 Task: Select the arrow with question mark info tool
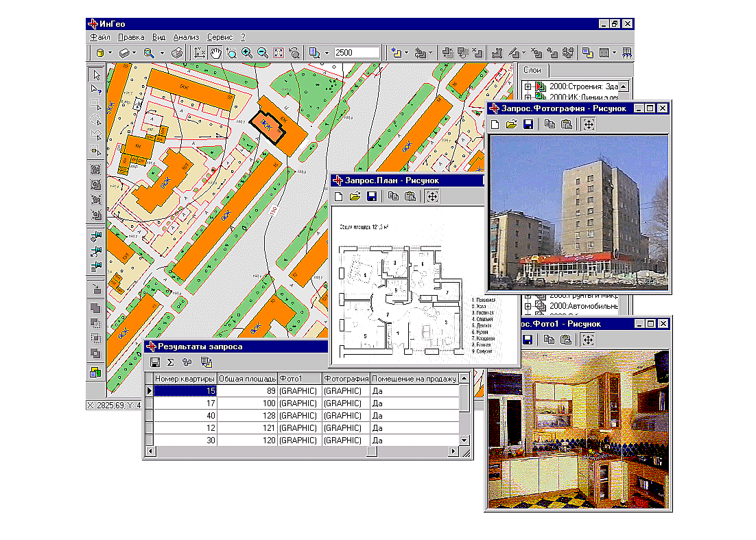96,89
